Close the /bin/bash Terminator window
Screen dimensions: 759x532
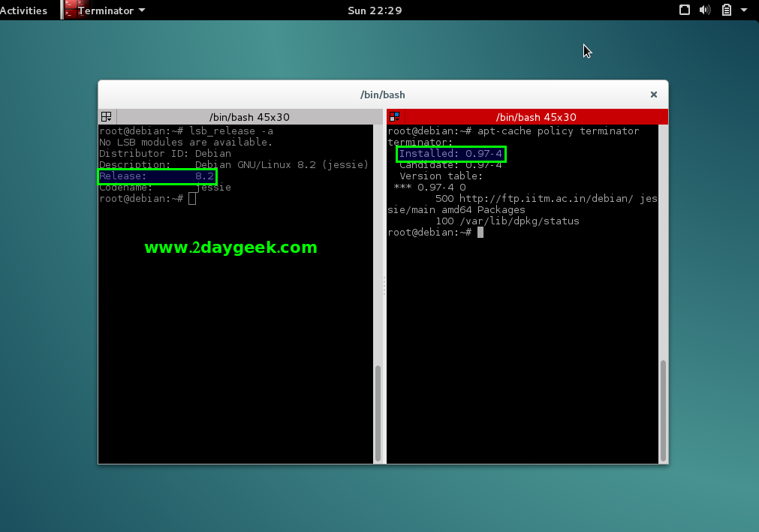tap(653, 95)
